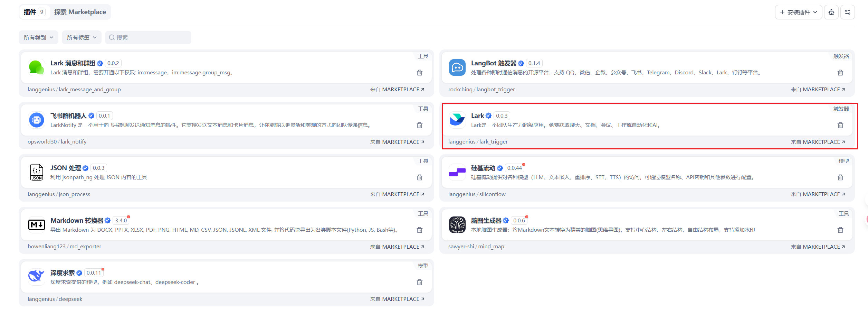Click the 0.0.2 version badge on Lark 消息和群组
This screenshot has height=323, width=868.
coord(113,63)
